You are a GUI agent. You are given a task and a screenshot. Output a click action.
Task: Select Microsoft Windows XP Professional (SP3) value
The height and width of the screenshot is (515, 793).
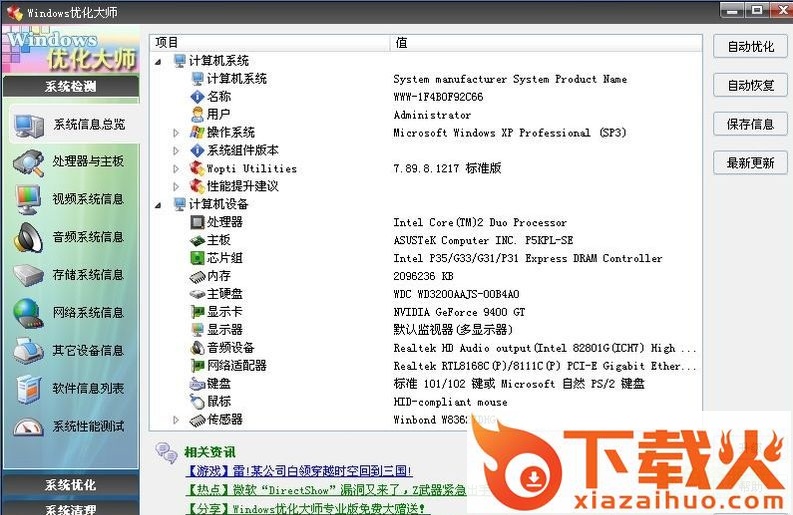(x=510, y=133)
